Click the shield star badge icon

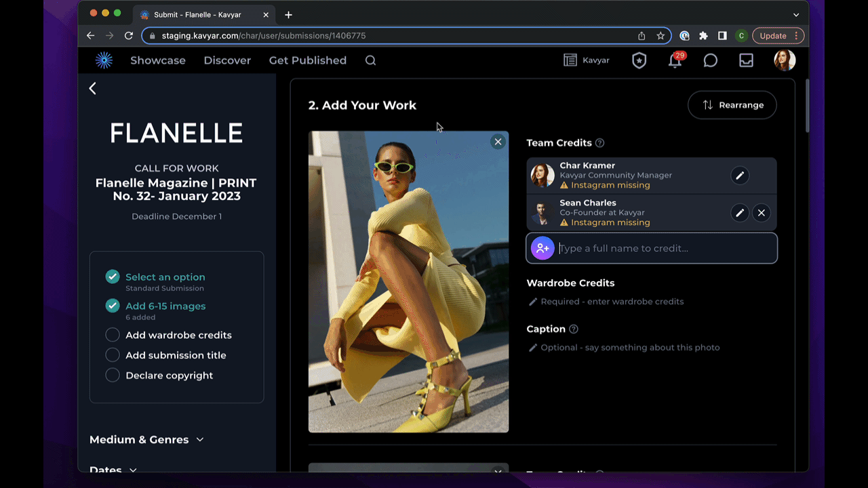pyautogui.click(x=639, y=60)
